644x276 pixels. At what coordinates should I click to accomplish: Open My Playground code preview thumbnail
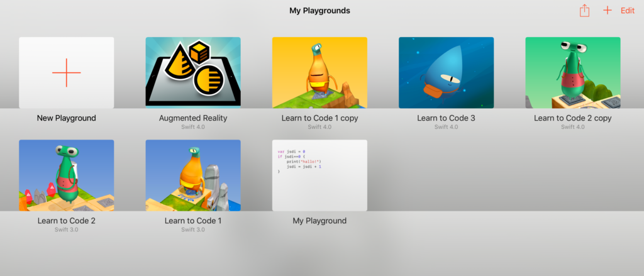319,175
